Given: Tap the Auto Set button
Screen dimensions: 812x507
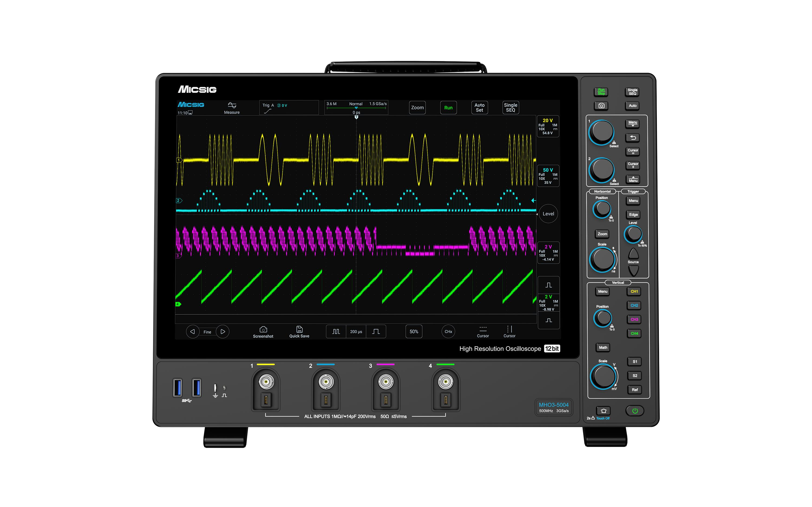Looking at the screenshot, I should tap(479, 108).
